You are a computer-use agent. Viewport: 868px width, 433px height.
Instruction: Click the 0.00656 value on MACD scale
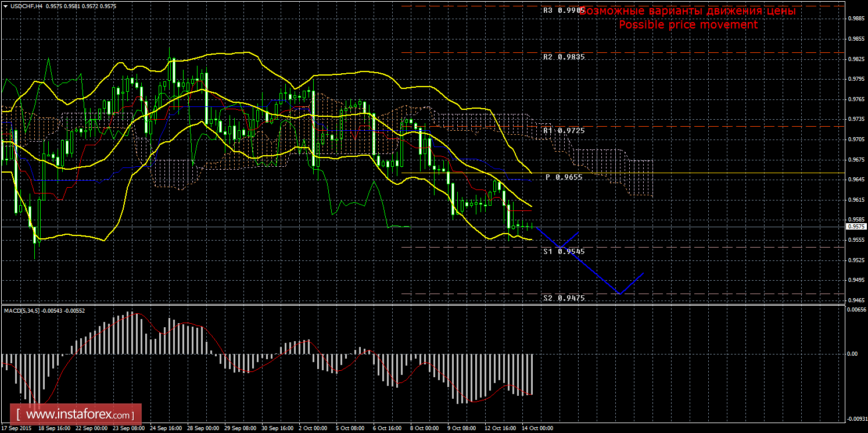click(856, 310)
